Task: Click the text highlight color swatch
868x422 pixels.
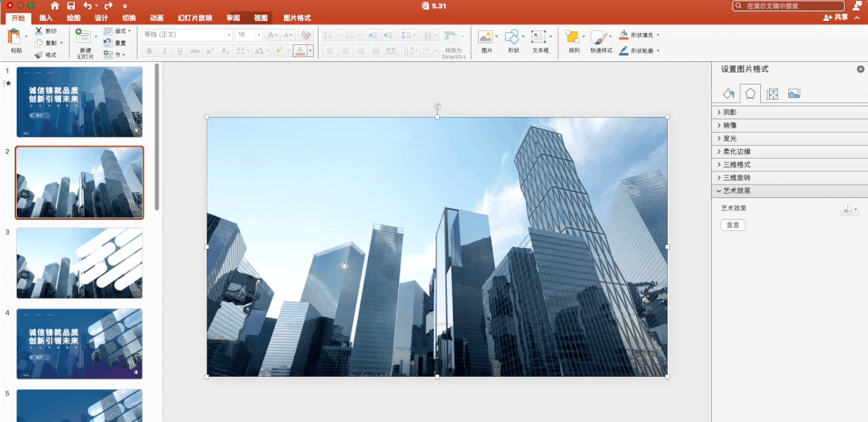Action: tap(279, 51)
